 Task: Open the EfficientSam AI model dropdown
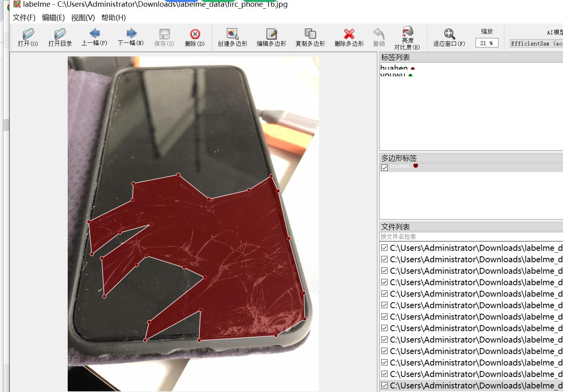[x=536, y=44]
